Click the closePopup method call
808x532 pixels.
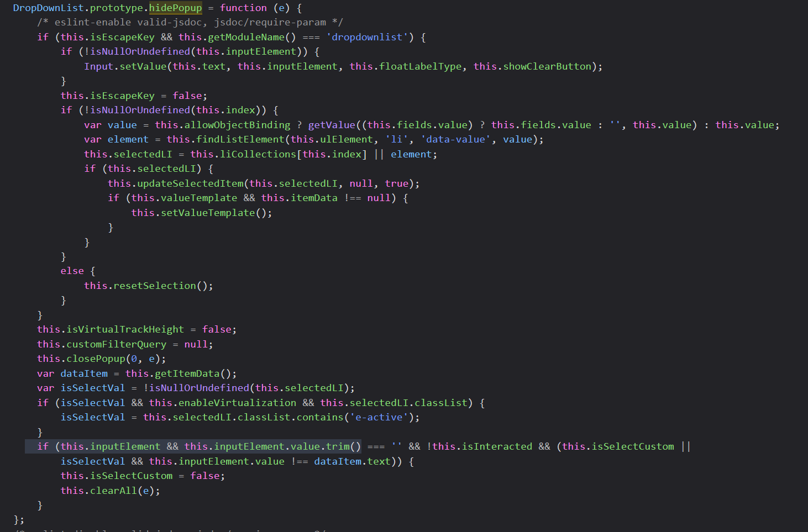pyautogui.click(x=96, y=359)
